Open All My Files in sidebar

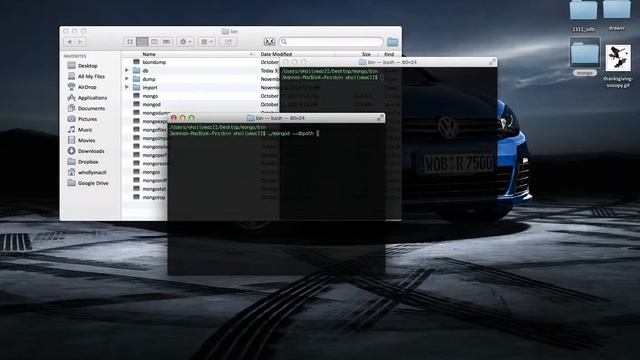(86, 76)
